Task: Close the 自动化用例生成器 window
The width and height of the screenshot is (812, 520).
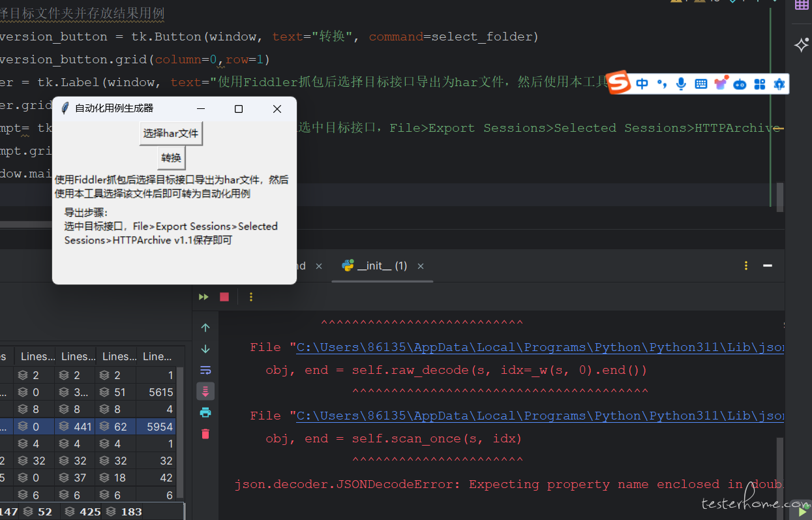Action: pos(277,109)
